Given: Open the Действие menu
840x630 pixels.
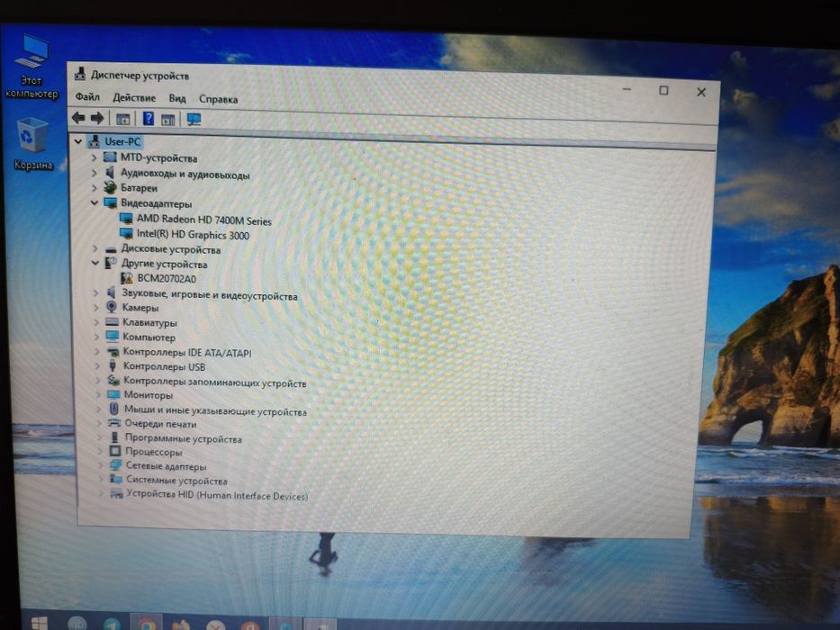Looking at the screenshot, I should click(134, 98).
